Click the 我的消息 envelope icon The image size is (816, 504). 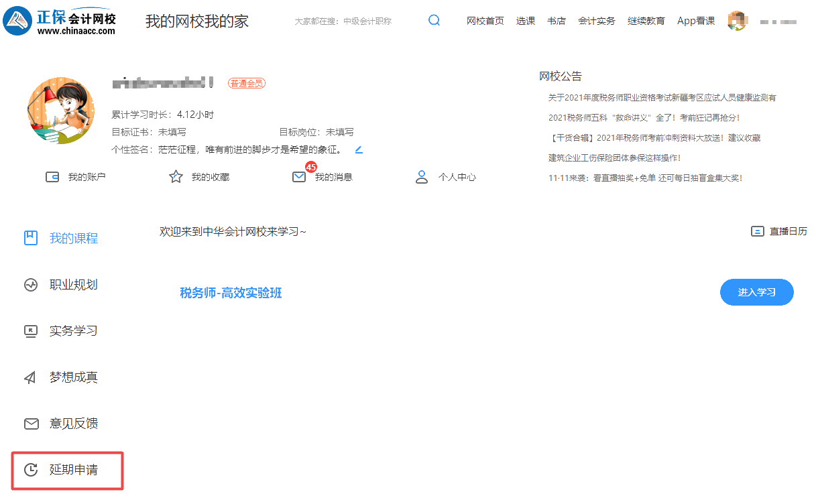coord(299,177)
